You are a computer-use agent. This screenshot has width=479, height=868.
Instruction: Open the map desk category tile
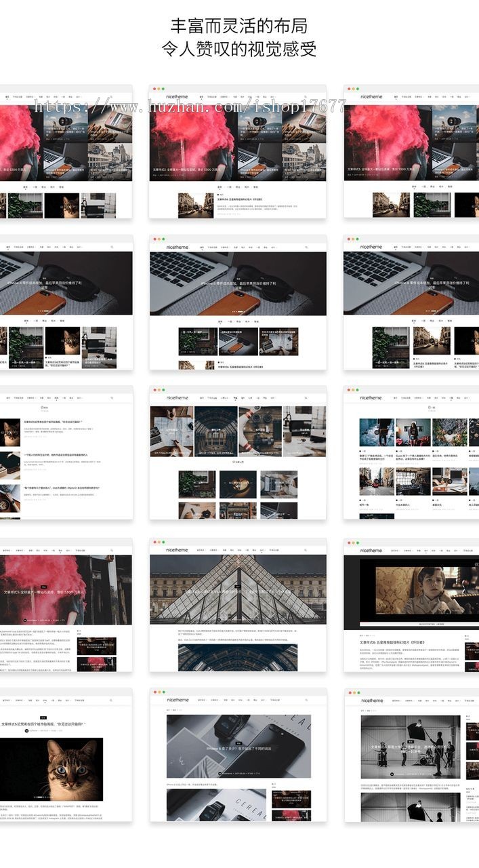coord(171,431)
